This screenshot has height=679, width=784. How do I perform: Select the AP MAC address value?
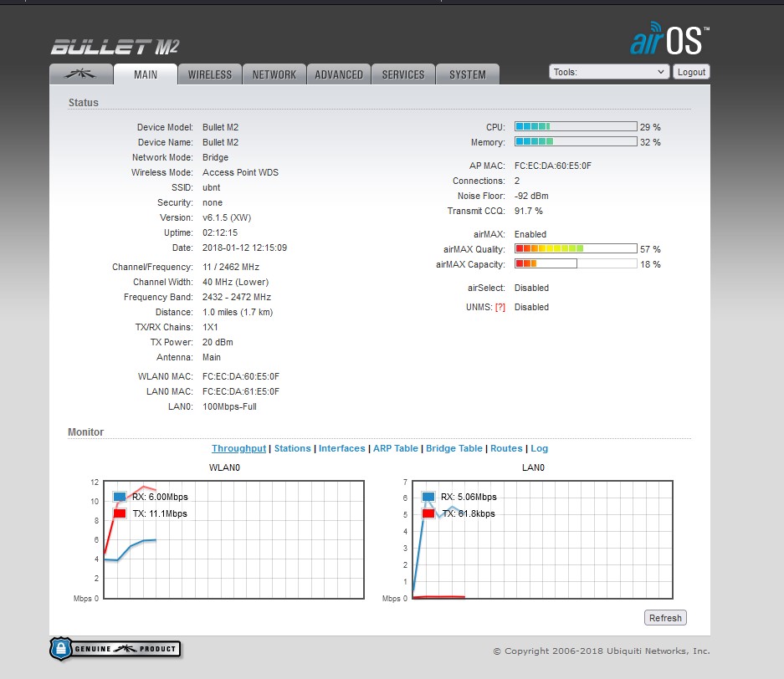pyautogui.click(x=552, y=166)
